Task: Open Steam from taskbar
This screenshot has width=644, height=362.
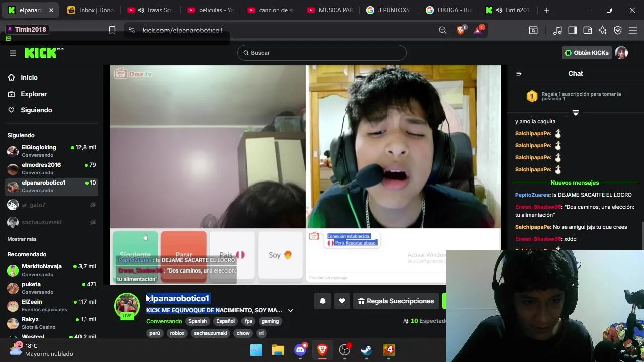Action: pyautogui.click(x=367, y=350)
